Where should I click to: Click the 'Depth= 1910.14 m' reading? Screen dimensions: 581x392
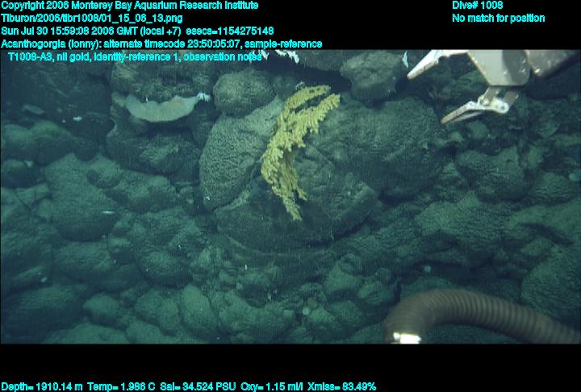click(x=42, y=387)
